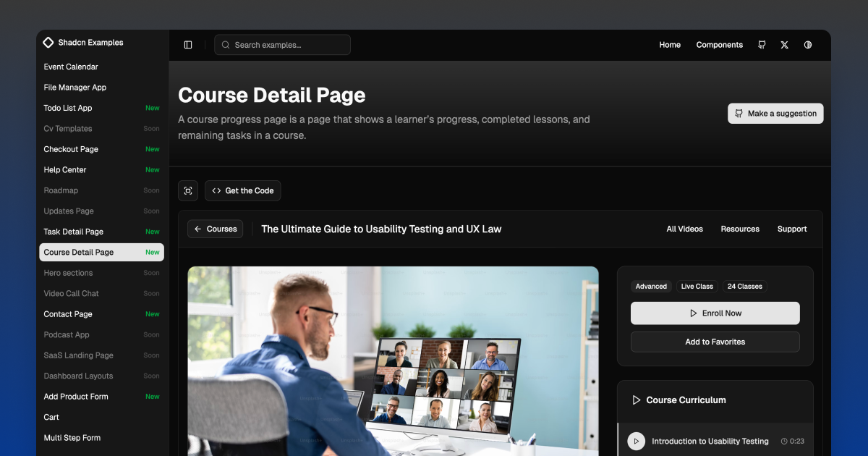Screen dimensions: 868x456
Task: Open the GitHub icon link
Action: point(762,45)
